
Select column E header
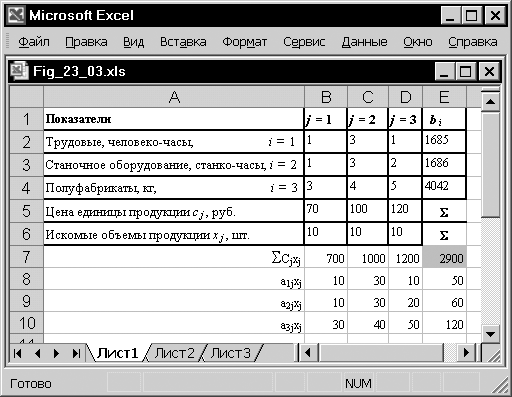(x=444, y=97)
